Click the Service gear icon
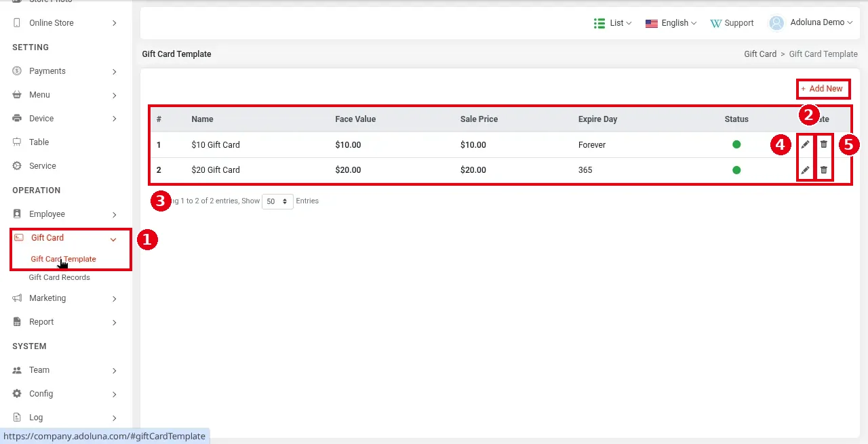The image size is (868, 444). coord(17,166)
